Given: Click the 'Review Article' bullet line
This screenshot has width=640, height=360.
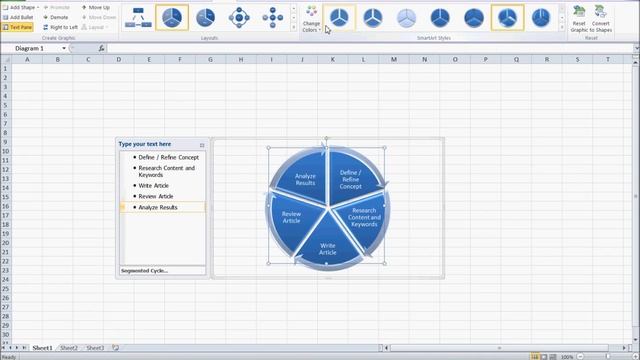Looking at the screenshot, I should [156, 196].
